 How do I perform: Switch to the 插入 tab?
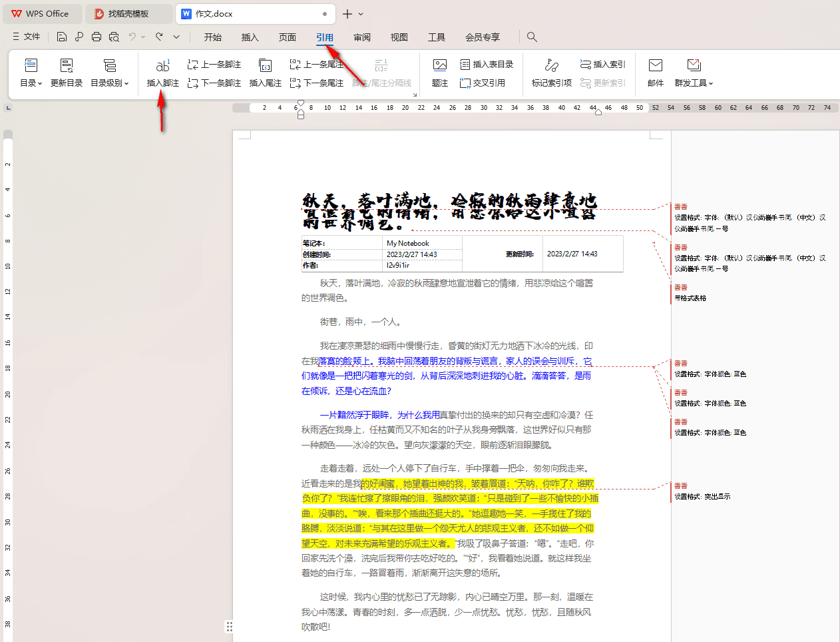pos(250,37)
